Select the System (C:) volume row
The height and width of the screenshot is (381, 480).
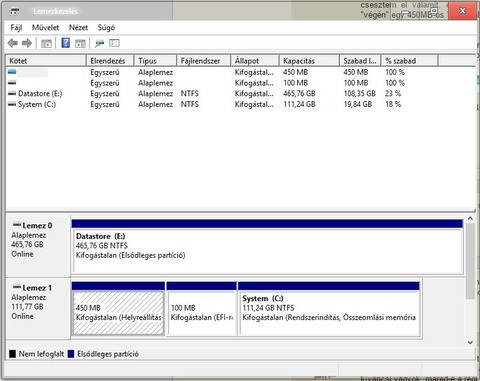pyautogui.click(x=240, y=104)
